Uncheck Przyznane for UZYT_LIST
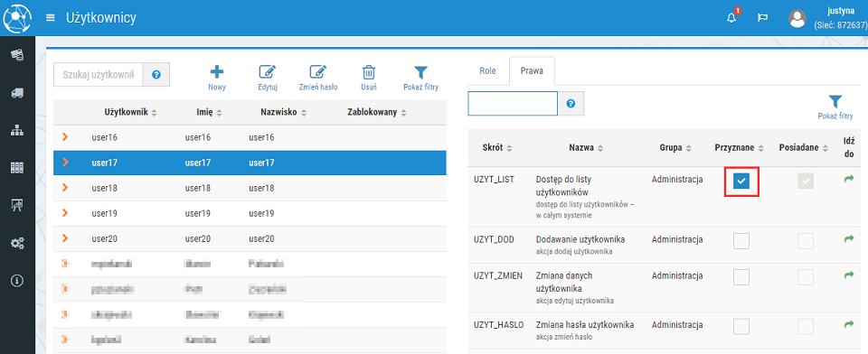 click(x=741, y=181)
